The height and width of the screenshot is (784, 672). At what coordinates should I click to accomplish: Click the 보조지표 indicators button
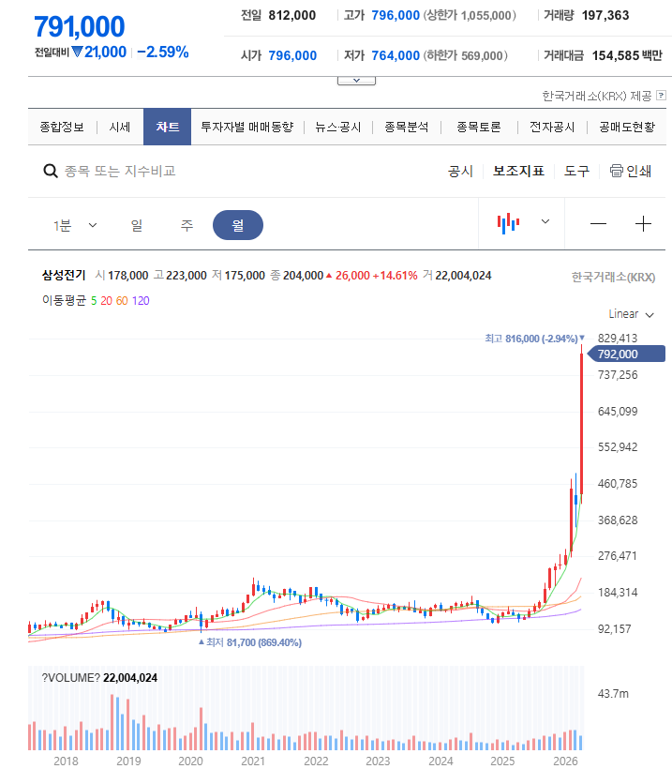click(518, 171)
